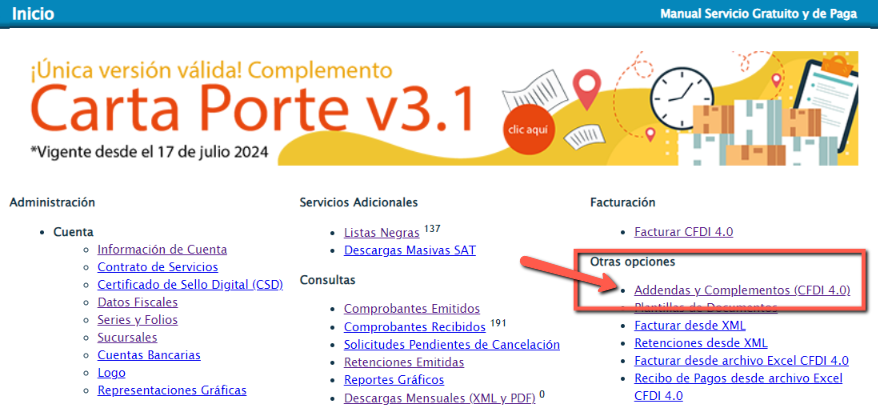Go to Datos Fiscales
The image size is (878, 420).
coord(138,302)
